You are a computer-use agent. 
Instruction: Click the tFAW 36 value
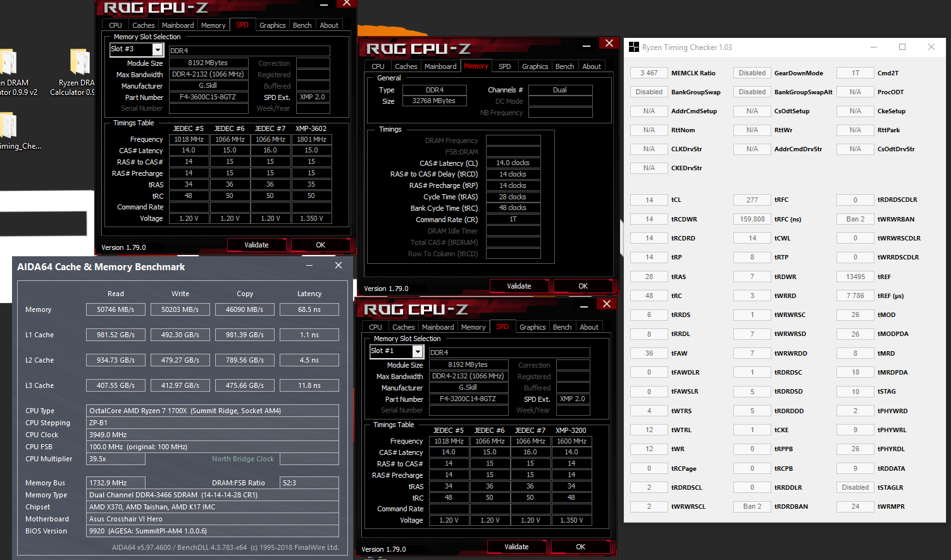649,353
